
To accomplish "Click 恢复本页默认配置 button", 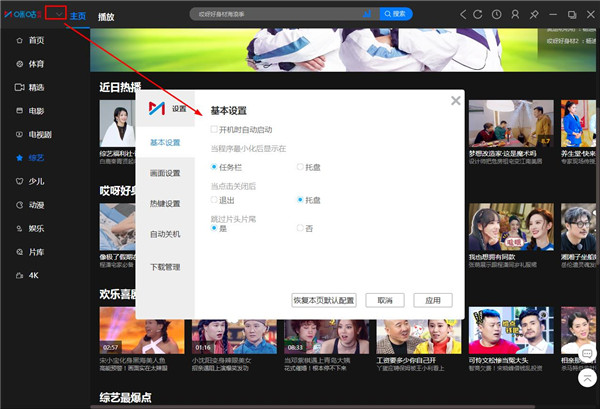I will 324,300.
